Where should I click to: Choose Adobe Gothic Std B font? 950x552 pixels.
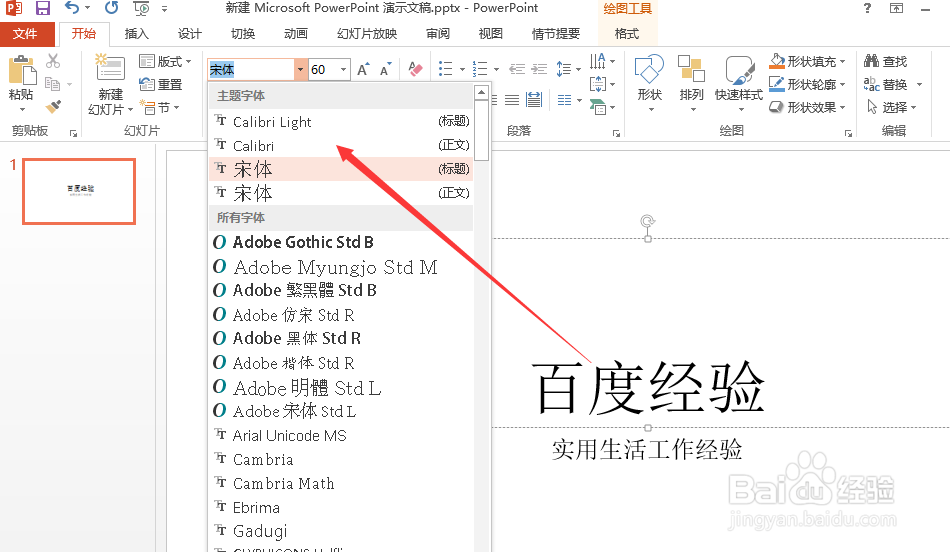click(x=340, y=242)
